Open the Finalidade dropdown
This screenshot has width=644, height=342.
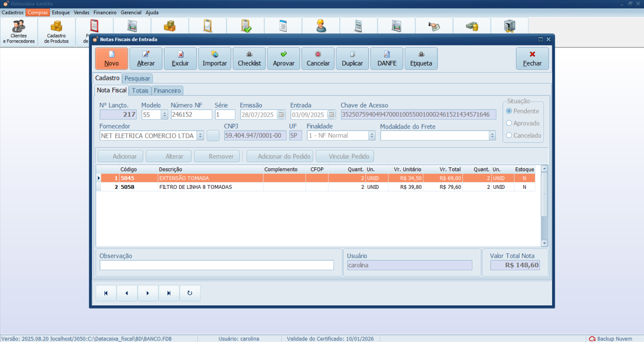pyautogui.click(x=371, y=135)
